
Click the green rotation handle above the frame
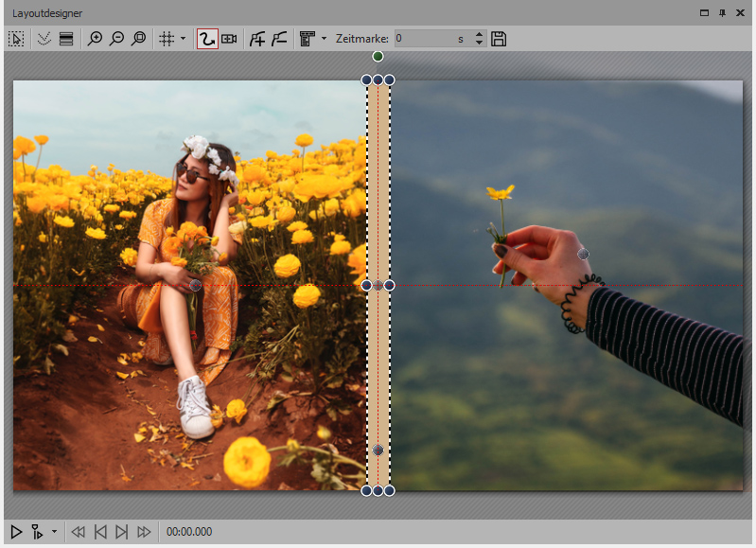tap(378, 57)
